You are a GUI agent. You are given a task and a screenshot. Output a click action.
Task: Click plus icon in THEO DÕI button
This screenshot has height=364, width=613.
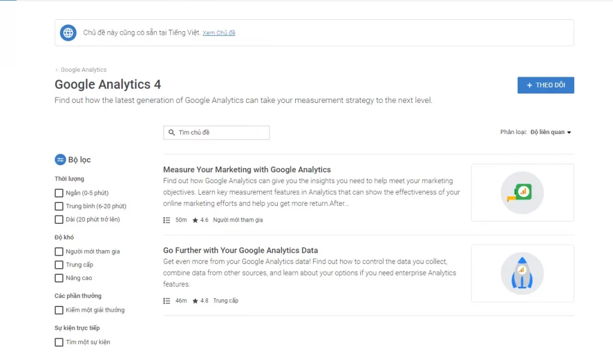coord(529,85)
